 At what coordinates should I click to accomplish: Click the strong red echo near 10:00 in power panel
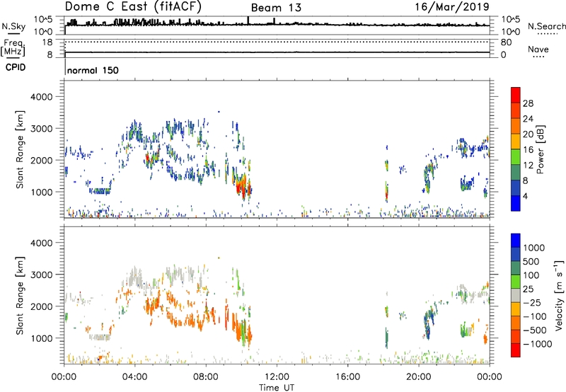pyautogui.click(x=241, y=188)
